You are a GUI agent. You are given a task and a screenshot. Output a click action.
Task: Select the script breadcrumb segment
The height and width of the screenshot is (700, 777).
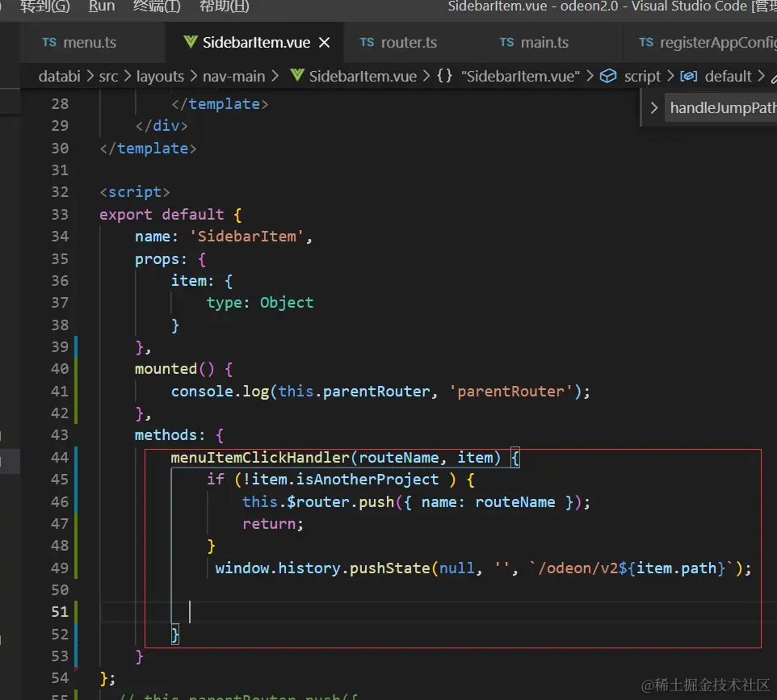tap(642, 76)
